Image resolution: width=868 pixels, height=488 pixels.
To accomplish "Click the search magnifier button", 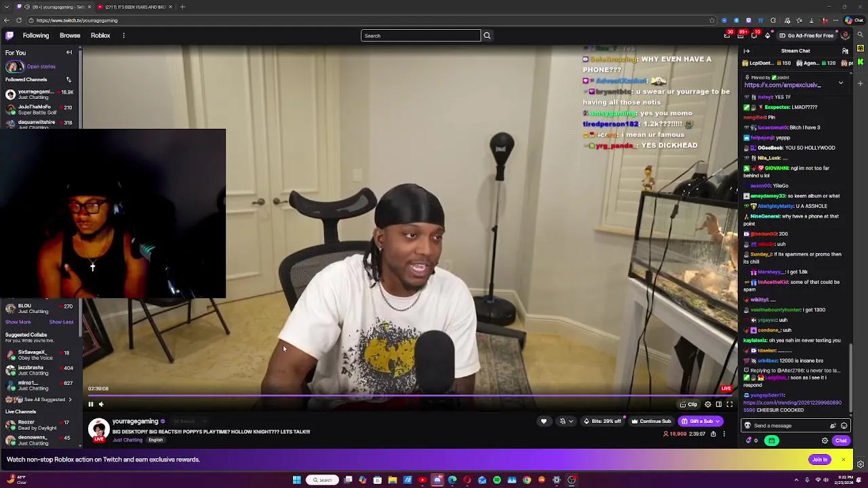I will 487,35.
